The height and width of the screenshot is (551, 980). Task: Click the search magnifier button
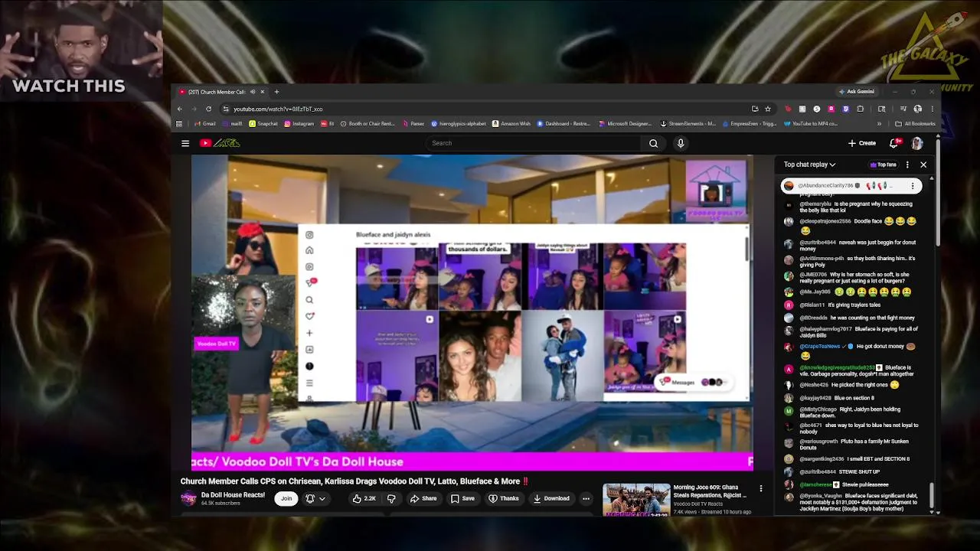point(653,143)
